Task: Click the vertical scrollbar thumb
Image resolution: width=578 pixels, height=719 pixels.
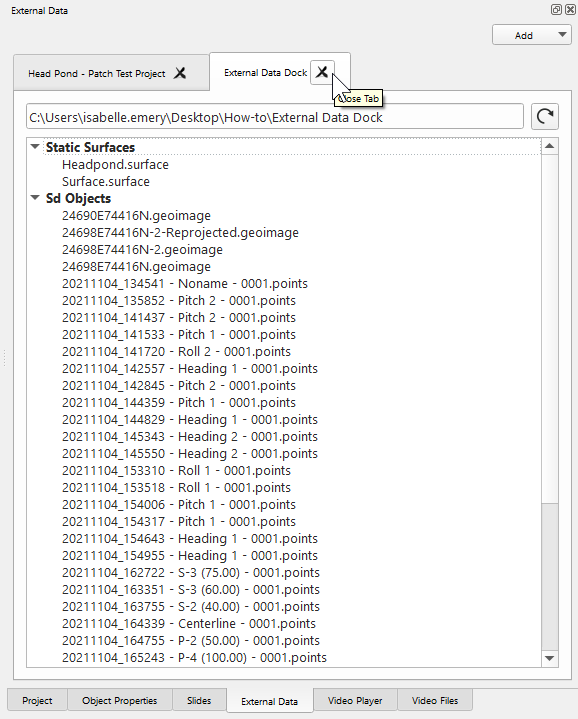Action: 550,329
